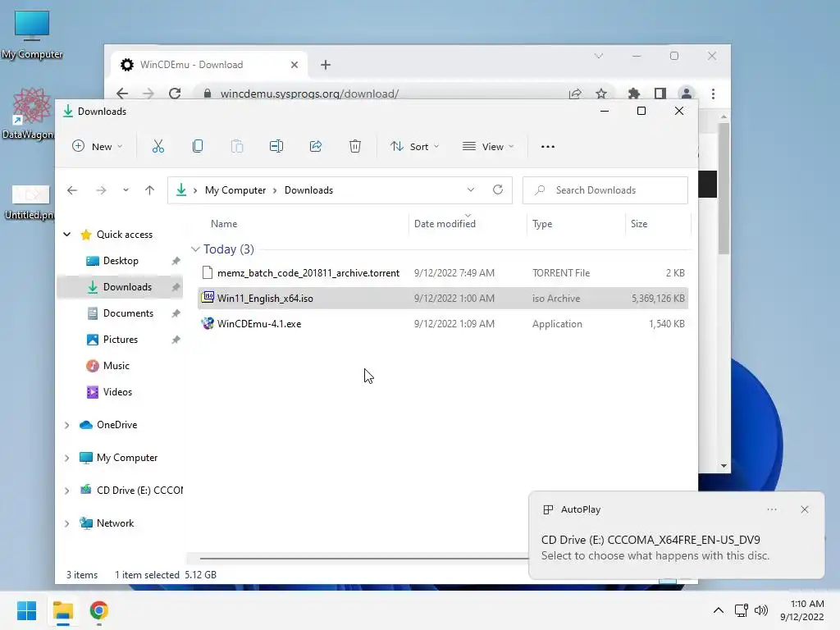
Task: Refresh the Downloads folder view
Action: [x=498, y=189]
